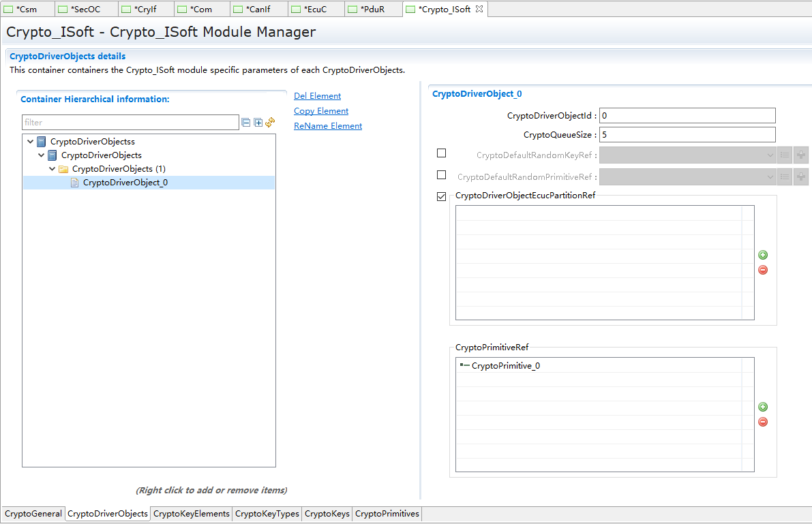Remove CryptoPrimitiveRef entry with red minus
Viewport: 812px width, 524px height.
(763, 422)
